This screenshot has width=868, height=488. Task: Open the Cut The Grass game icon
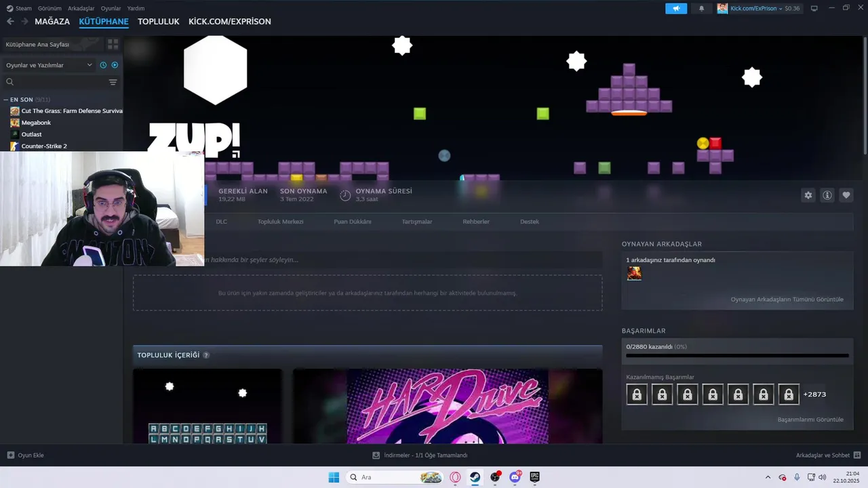pos(15,111)
